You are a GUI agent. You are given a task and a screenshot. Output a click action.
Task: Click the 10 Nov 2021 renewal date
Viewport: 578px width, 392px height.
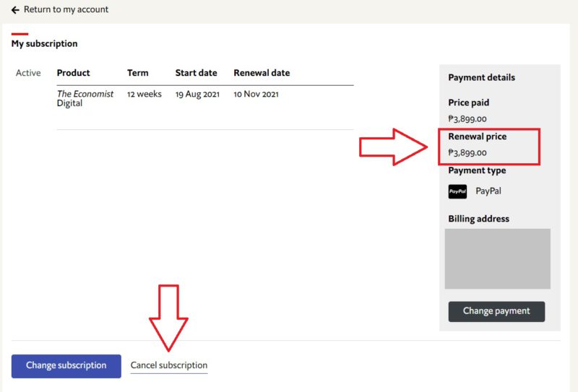pyautogui.click(x=256, y=95)
